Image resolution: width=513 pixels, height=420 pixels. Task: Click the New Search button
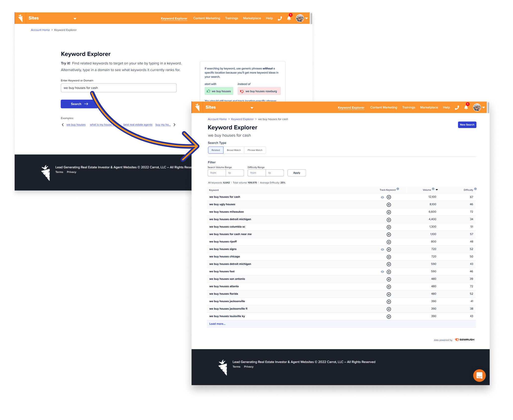[467, 125]
